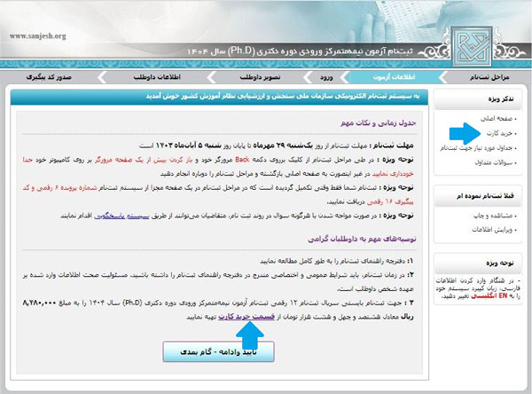This screenshot has width=532, height=394.
Task: Follow the قسمت خرید کارت hyperlink
Action: point(246,317)
